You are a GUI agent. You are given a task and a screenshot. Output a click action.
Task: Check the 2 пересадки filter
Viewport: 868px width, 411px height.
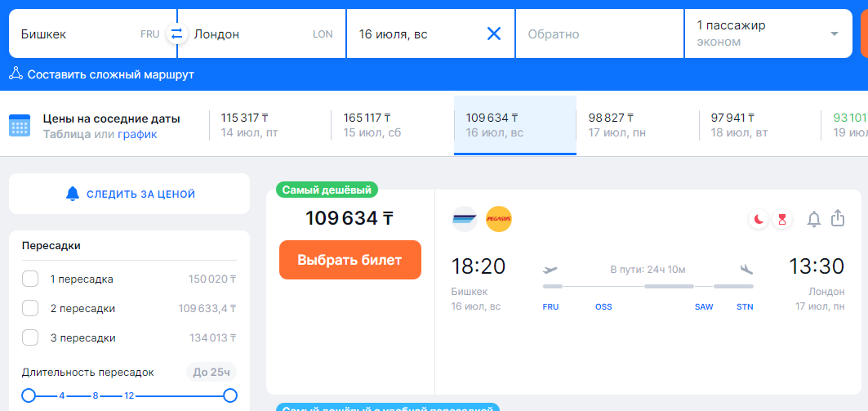30,309
